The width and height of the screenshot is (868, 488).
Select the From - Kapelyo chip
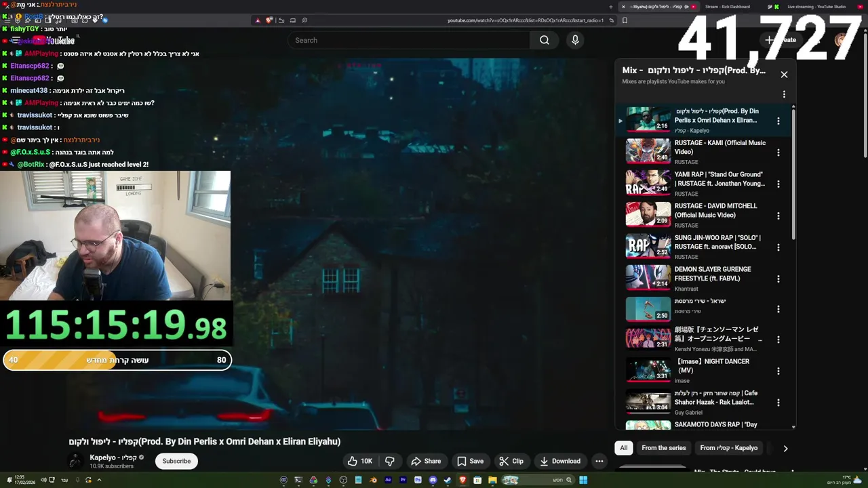coord(729,448)
